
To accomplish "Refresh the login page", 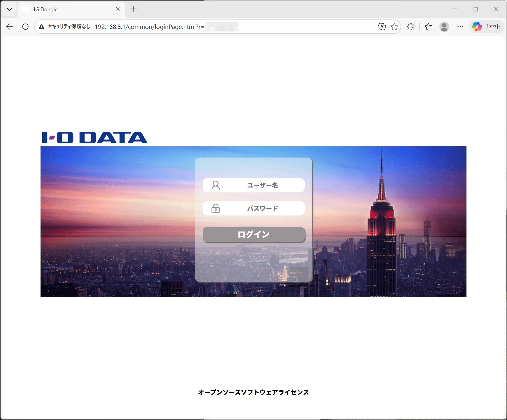I will [25, 27].
